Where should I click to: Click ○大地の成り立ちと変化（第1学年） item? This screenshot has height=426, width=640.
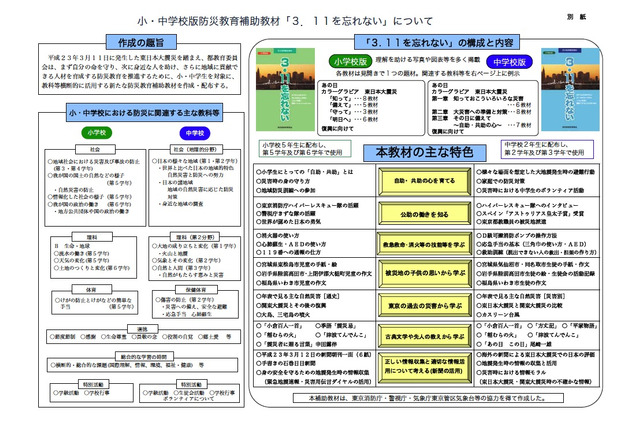coord(194,246)
